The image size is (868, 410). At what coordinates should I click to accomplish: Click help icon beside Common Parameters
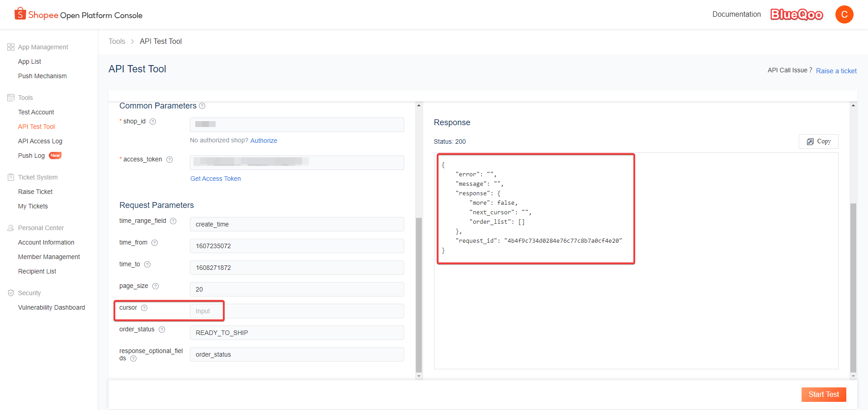pyautogui.click(x=202, y=106)
